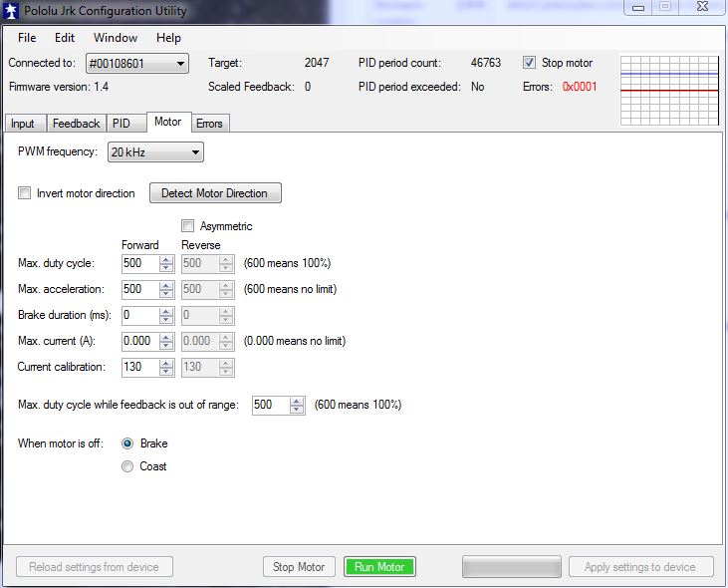Open the Edit menu
This screenshot has height=588, width=728.
pos(65,38)
